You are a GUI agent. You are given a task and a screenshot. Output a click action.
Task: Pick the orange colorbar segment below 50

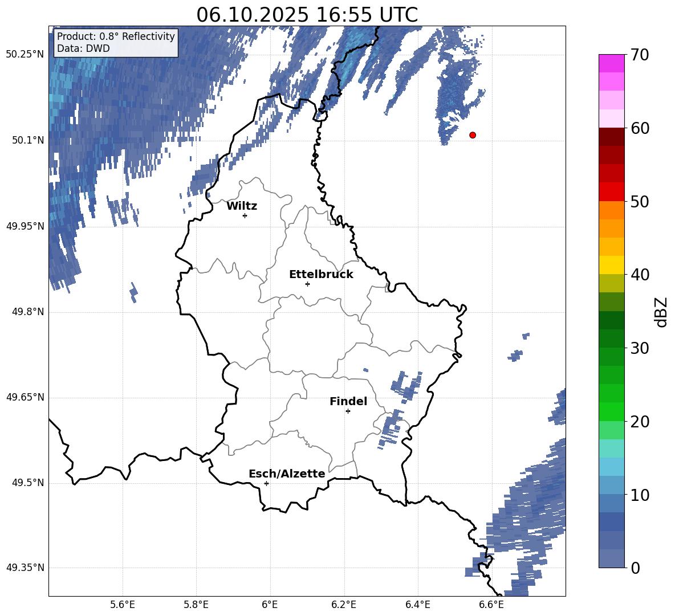pyautogui.click(x=611, y=210)
